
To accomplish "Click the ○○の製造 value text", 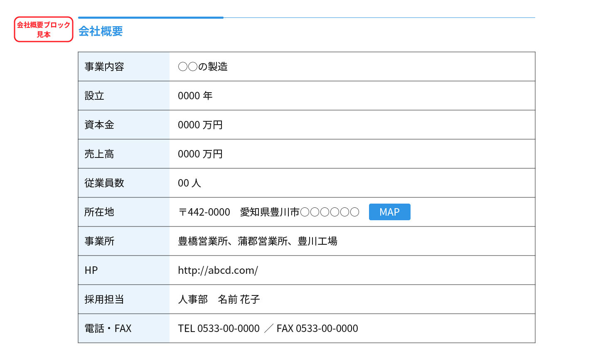I will (x=203, y=66).
